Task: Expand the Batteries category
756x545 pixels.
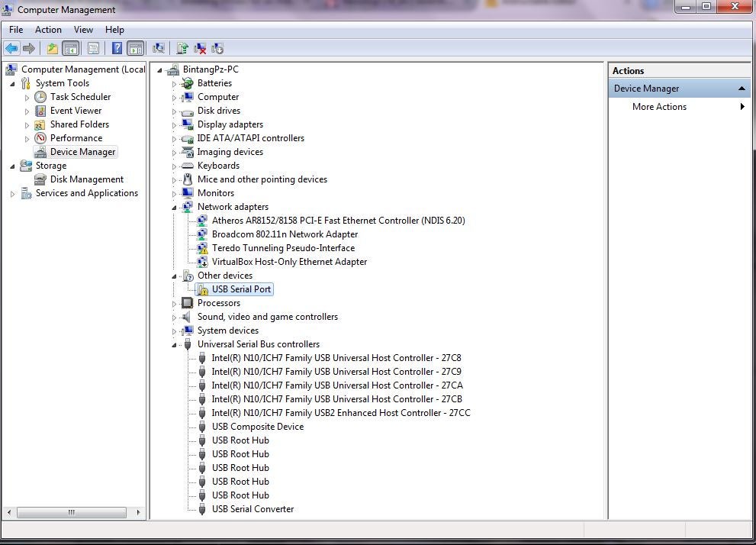Action: pos(174,84)
